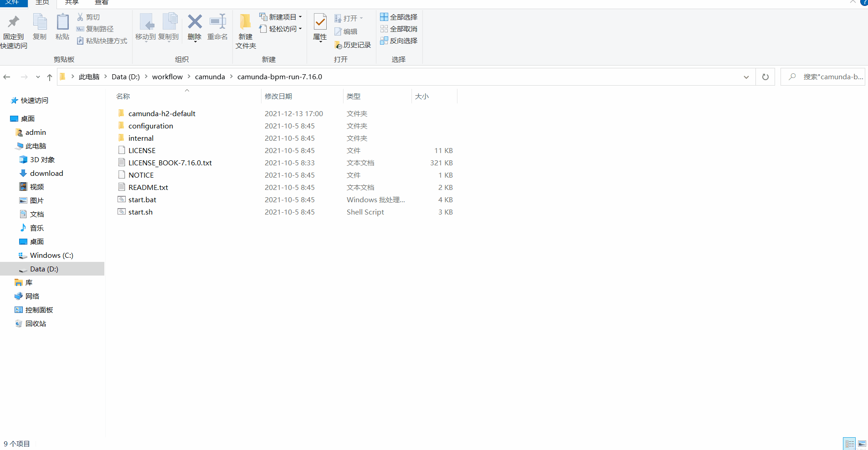Click the red Delete (删除) icon
868x450 pixels.
pos(195,21)
